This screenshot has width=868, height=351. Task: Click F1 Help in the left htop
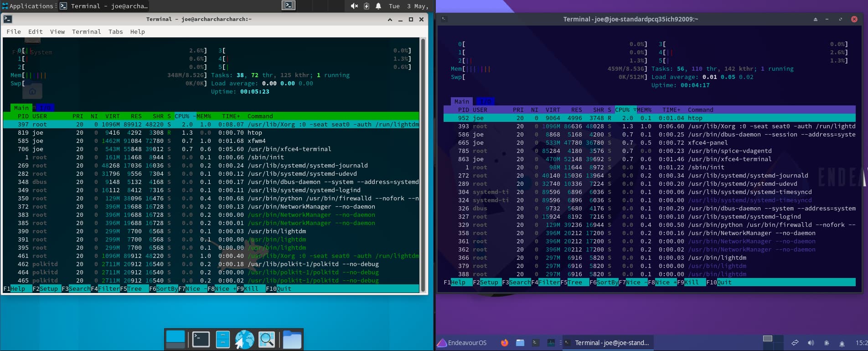[x=18, y=288]
